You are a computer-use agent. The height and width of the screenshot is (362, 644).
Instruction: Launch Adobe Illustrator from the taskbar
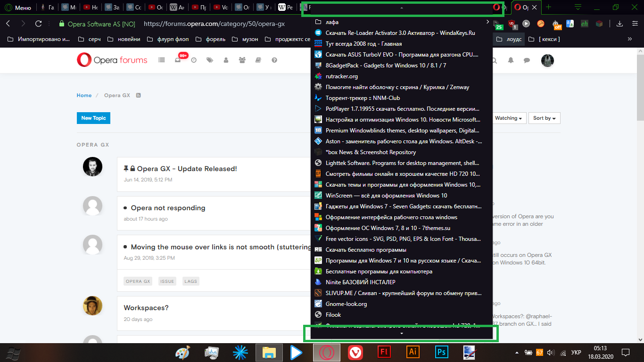[x=413, y=352]
